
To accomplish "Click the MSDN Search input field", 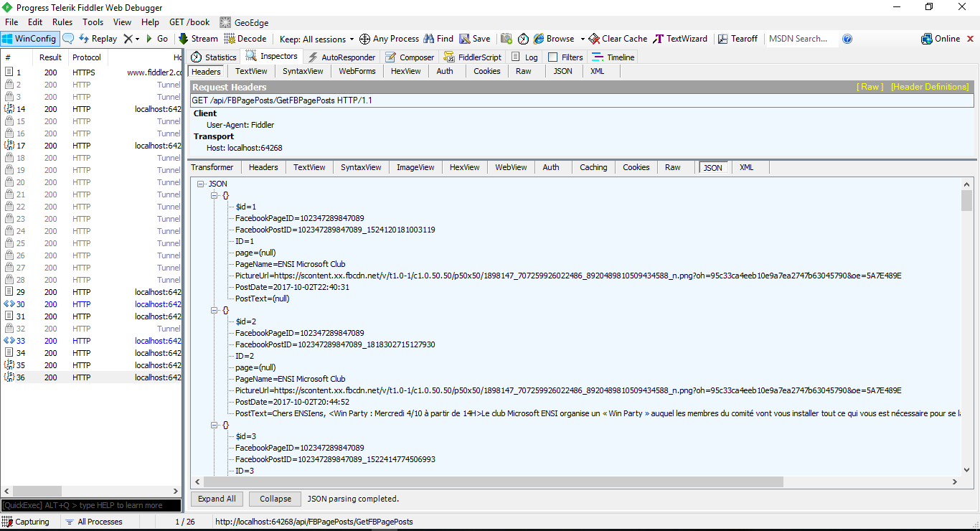I will (801, 39).
